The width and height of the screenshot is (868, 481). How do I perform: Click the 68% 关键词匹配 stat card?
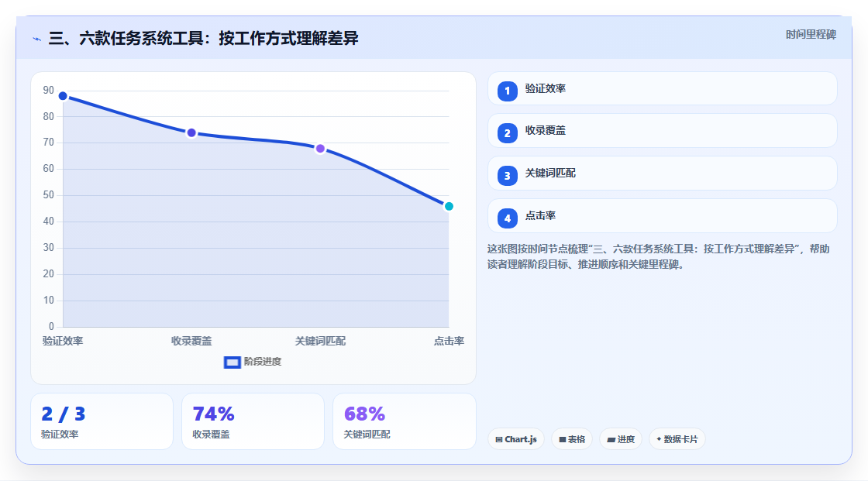[x=404, y=422]
